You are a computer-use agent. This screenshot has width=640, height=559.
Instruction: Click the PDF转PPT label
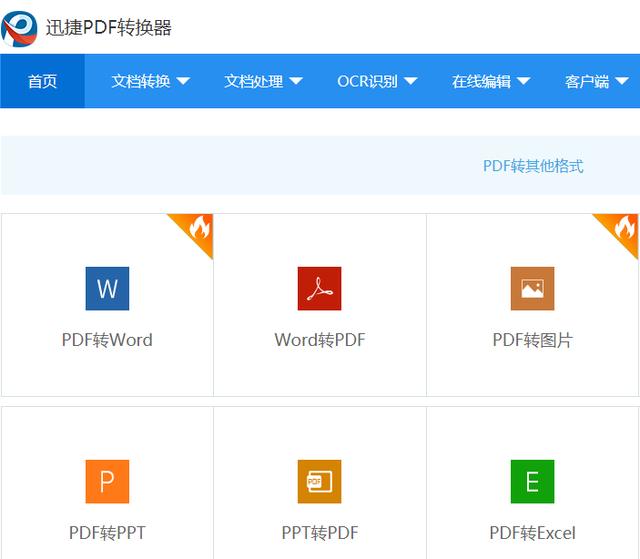tap(107, 533)
